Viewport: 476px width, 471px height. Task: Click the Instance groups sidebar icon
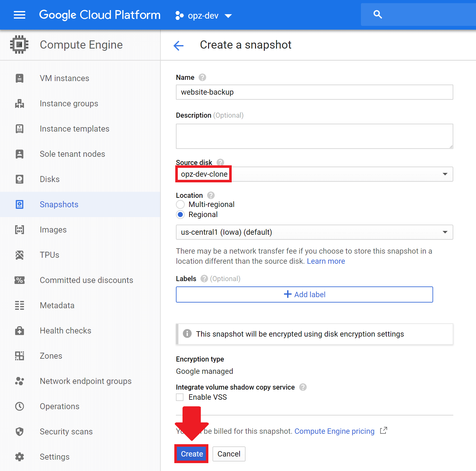click(20, 103)
